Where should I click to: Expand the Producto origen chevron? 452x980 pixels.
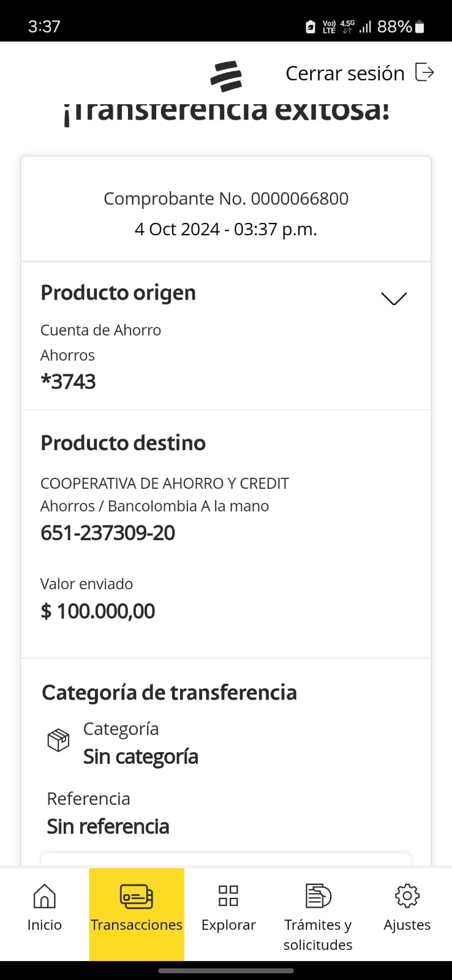[x=394, y=298]
